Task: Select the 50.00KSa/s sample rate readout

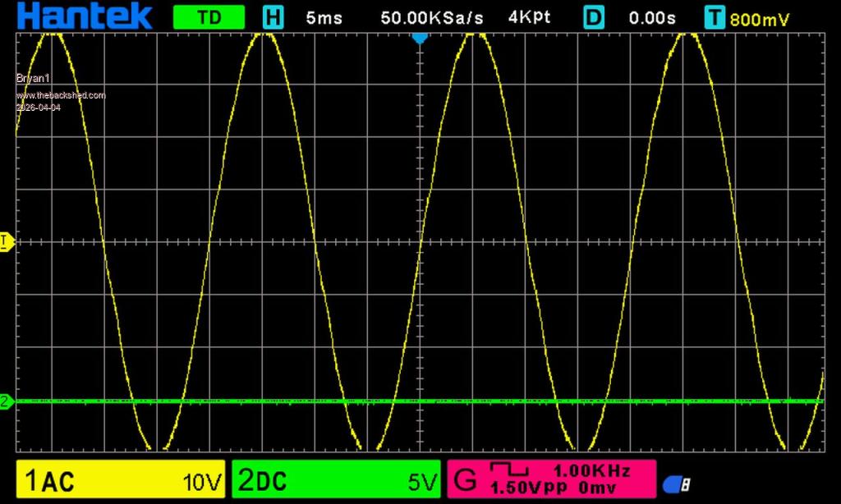Action: pos(432,17)
